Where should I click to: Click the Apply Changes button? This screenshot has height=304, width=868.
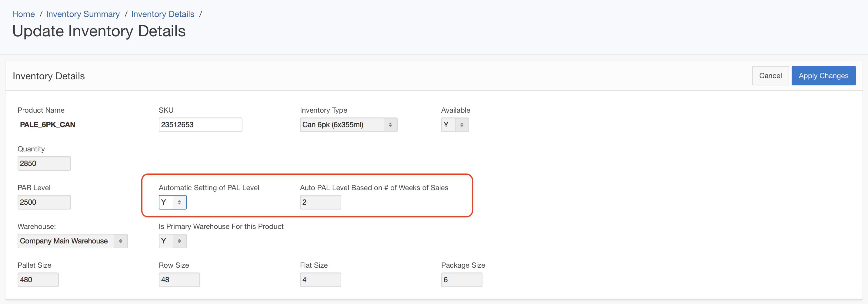823,76
